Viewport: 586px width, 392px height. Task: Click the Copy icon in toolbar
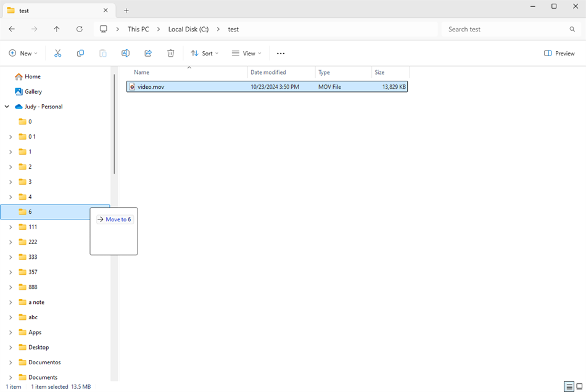tap(80, 54)
